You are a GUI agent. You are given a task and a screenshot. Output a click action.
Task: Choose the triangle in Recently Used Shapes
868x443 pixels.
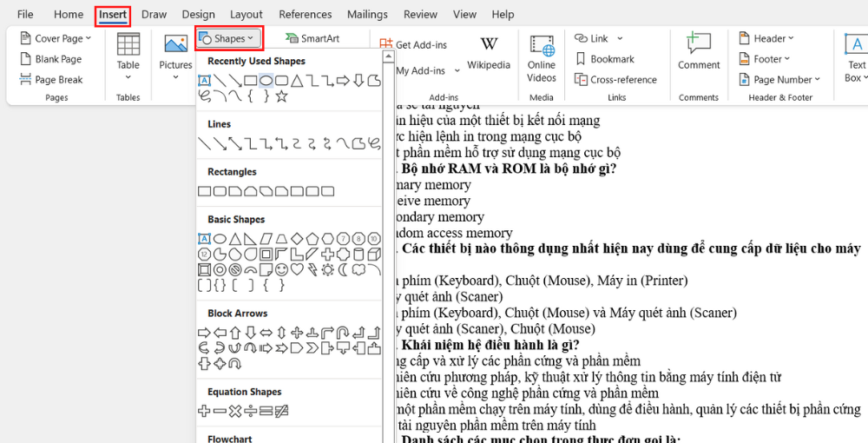pyautogui.click(x=297, y=81)
